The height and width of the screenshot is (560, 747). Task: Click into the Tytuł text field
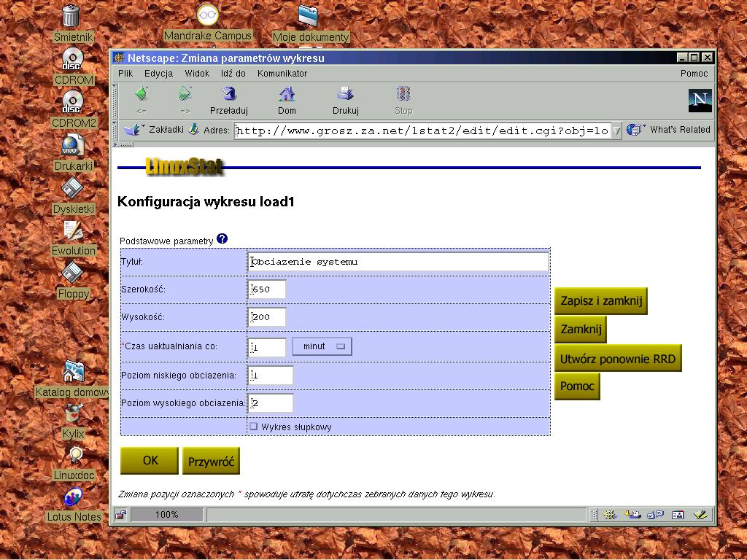pos(398,262)
